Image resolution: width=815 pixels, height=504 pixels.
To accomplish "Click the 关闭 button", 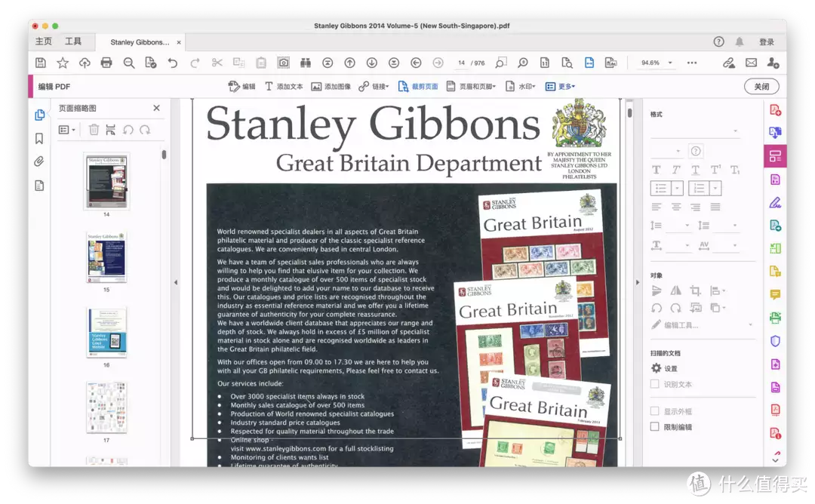I will (761, 86).
